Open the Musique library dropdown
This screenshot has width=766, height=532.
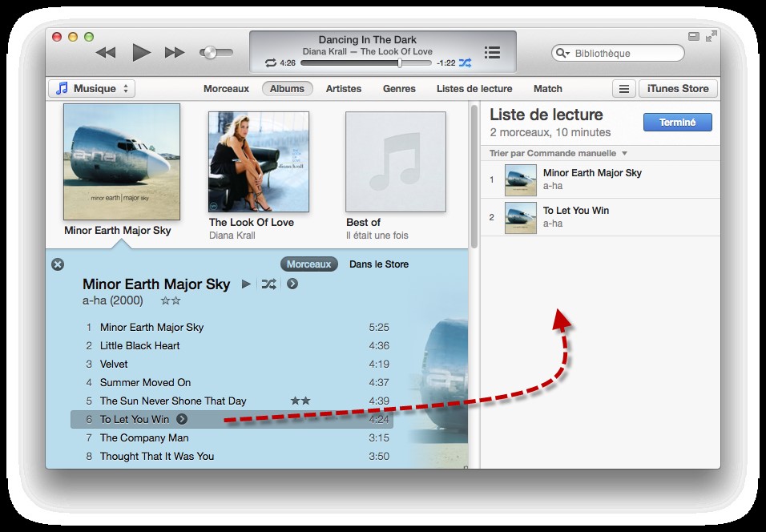(x=91, y=89)
